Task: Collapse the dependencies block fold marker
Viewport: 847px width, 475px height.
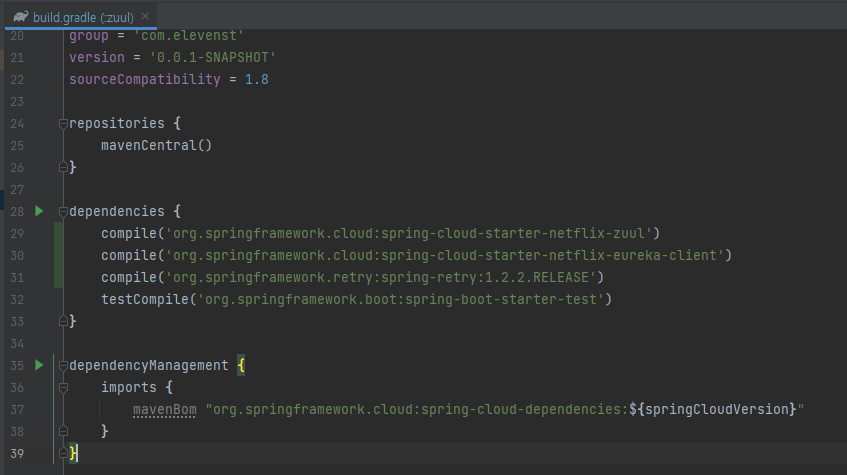Action: click(63, 212)
